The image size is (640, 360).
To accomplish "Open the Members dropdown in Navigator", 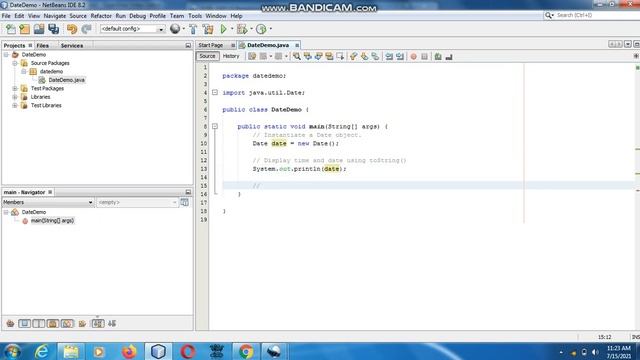I will coord(48,202).
